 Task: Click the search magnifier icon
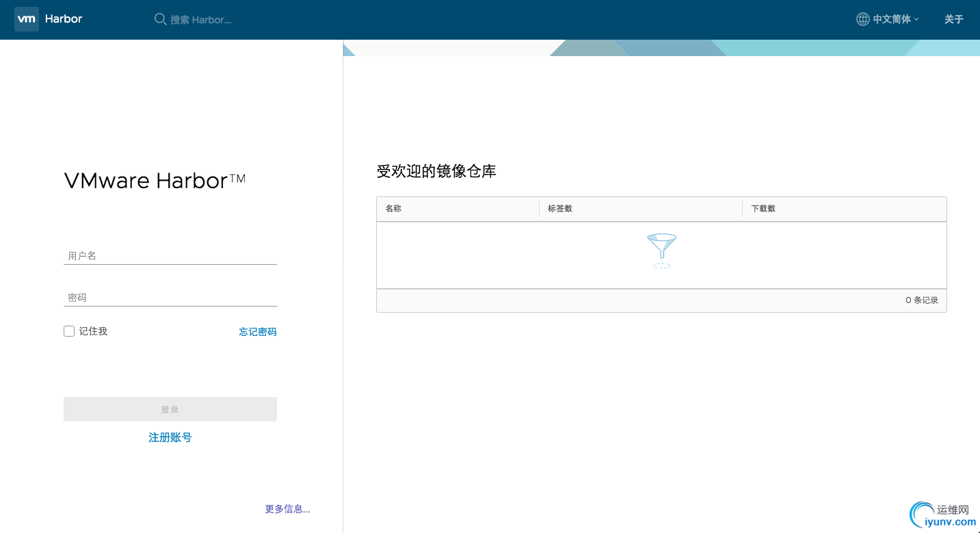pyautogui.click(x=161, y=19)
